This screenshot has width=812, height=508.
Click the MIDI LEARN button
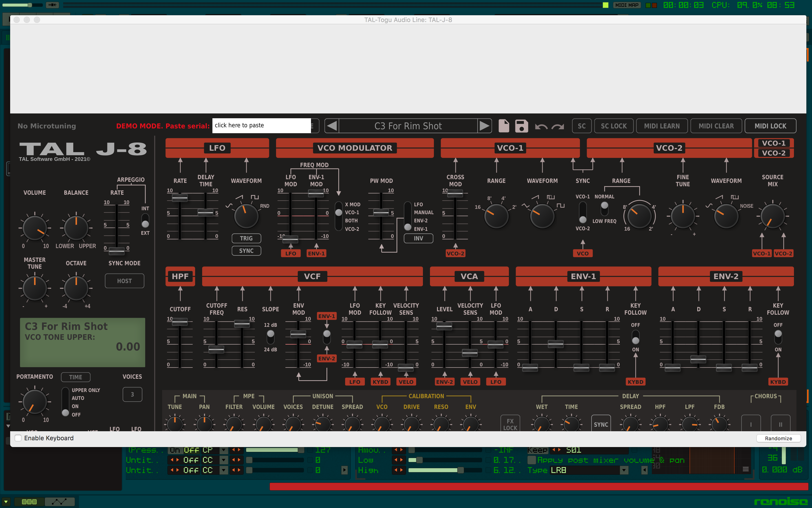coord(662,126)
